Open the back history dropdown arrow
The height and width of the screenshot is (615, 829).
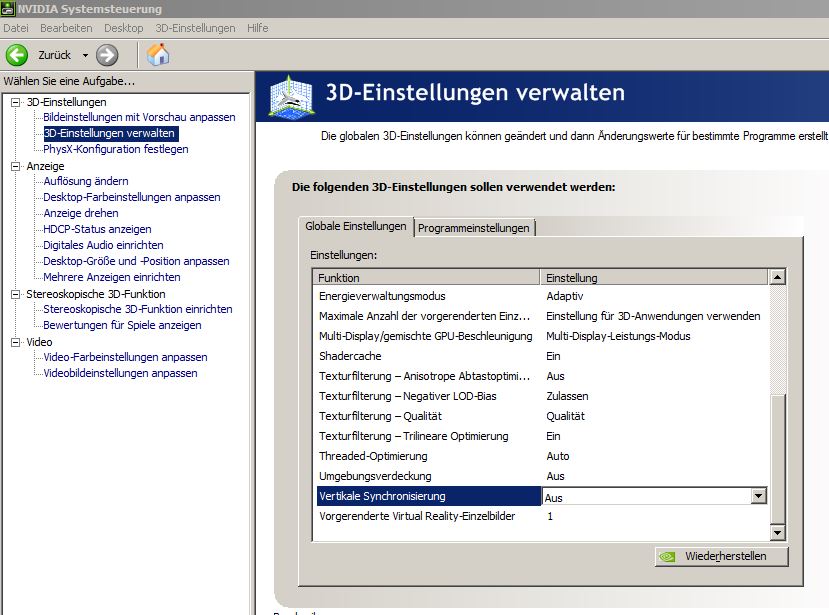click(85, 55)
